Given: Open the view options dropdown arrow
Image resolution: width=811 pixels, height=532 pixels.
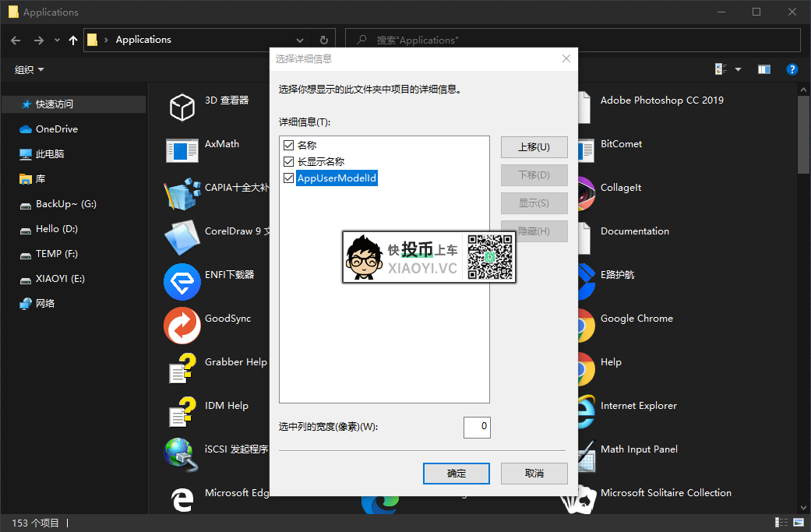Looking at the screenshot, I should (738, 69).
